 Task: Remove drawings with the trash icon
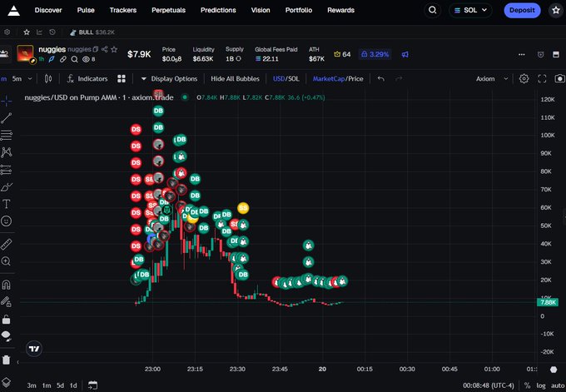pyautogui.click(x=6, y=360)
